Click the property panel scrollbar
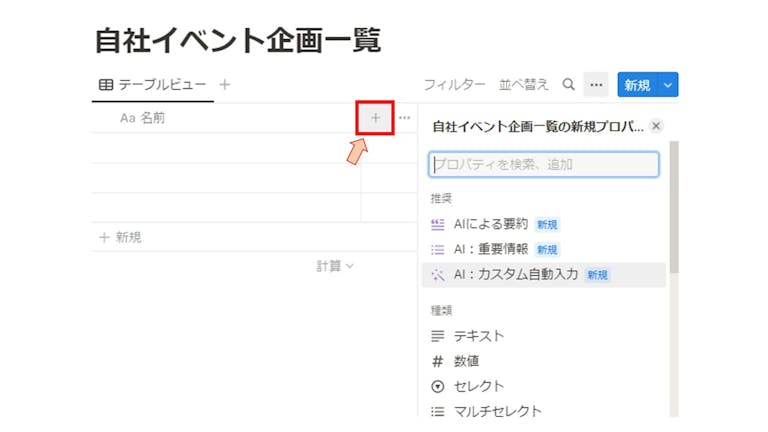768x432 pixels. 674,207
